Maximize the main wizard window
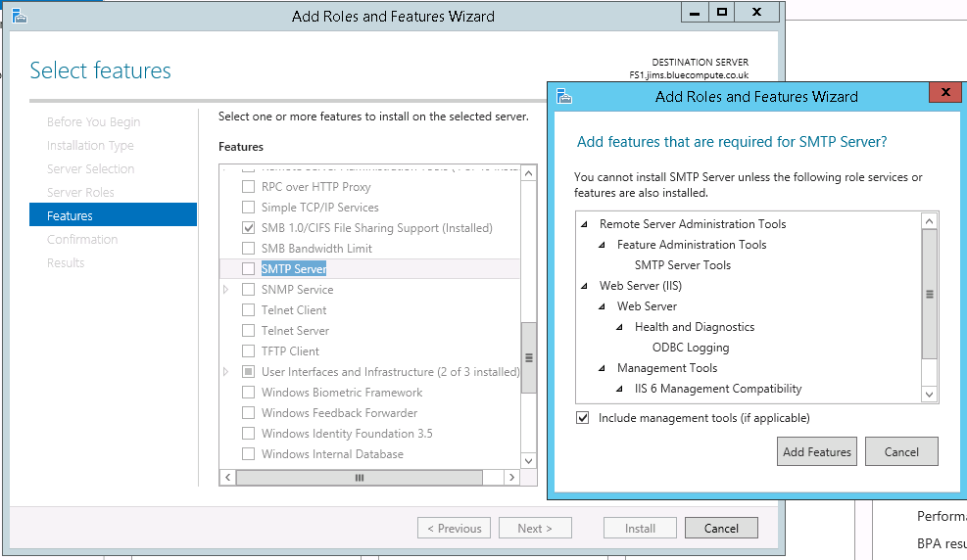This screenshot has height=560, width=967. tap(722, 13)
